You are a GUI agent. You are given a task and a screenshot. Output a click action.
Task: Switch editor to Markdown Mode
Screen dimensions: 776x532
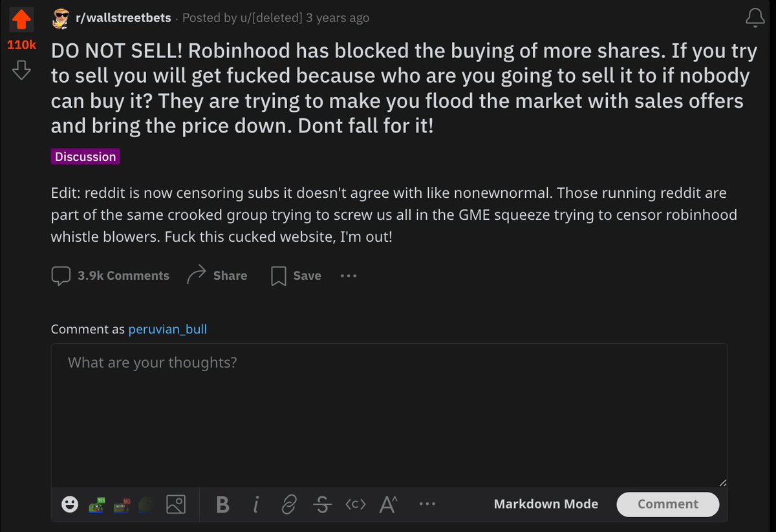click(x=546, y=504)
